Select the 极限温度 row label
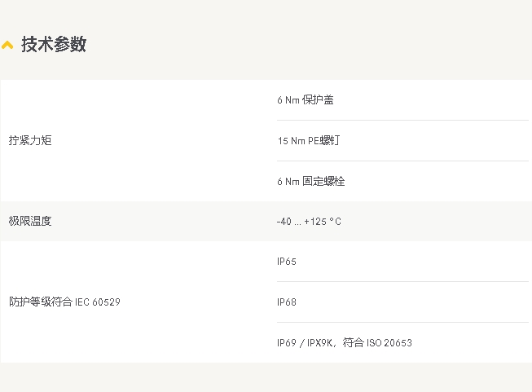532x392 pixels. pos(30,221)
